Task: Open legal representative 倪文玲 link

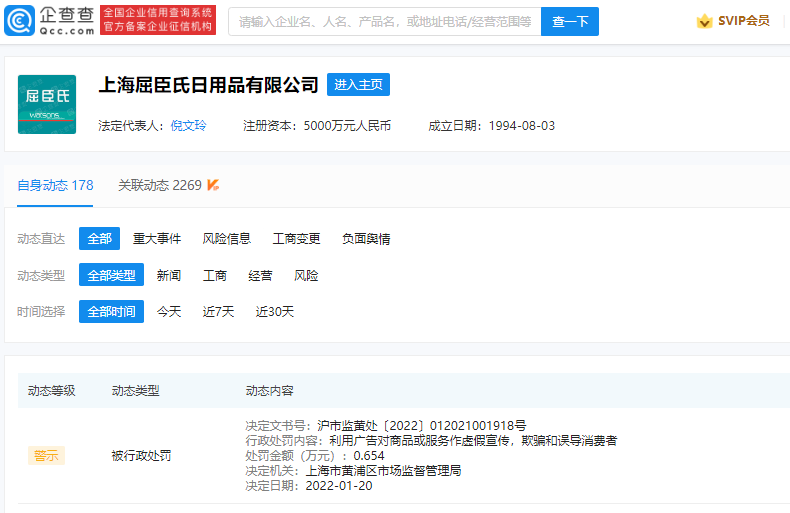Action: click(x=188, y=125)
